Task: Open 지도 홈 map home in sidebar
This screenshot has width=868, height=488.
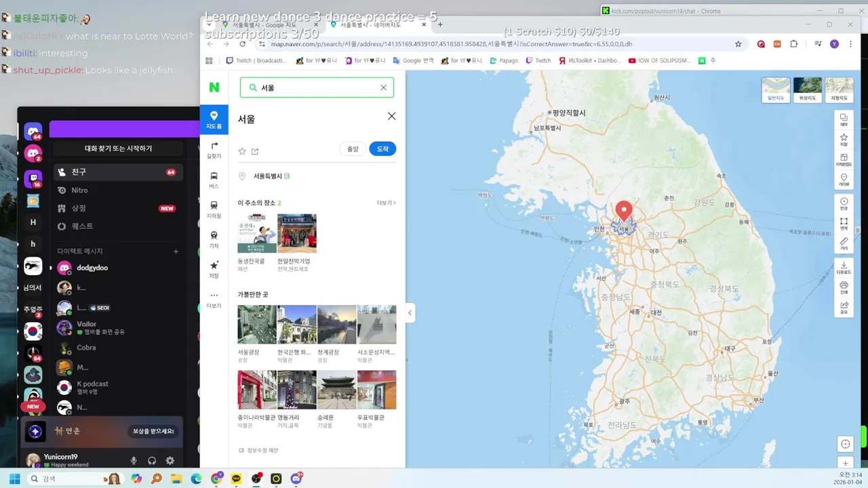Action: [214, 119]
